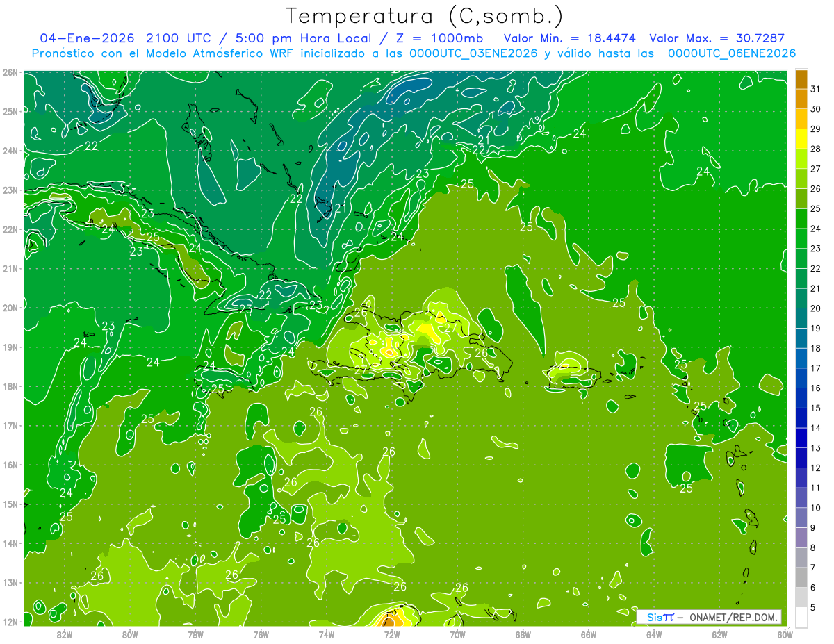
Task: Click the "60W" longitude axis label
Action: click(785, 634)
